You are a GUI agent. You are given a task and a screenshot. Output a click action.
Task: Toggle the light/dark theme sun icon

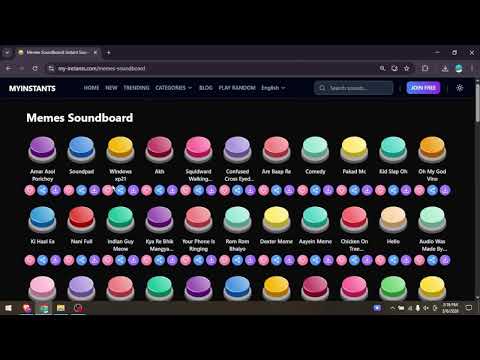[460, 88]
